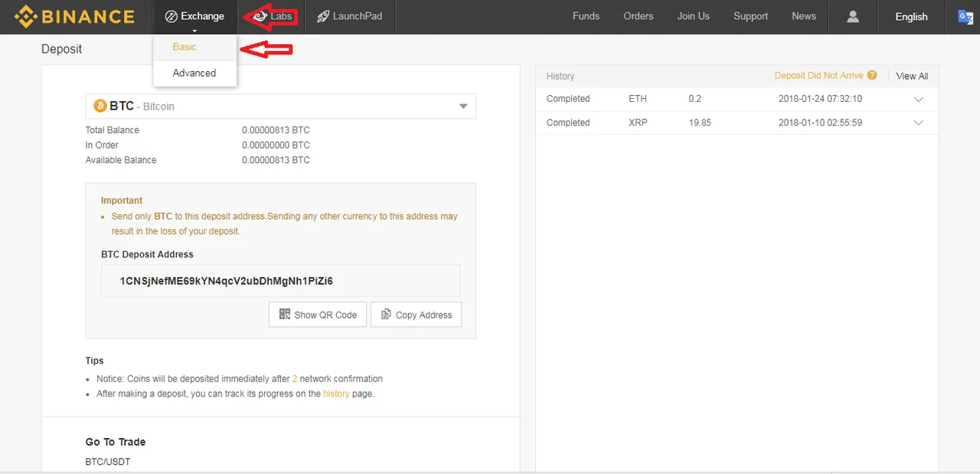Open the Orders menu

click(639, 16)
